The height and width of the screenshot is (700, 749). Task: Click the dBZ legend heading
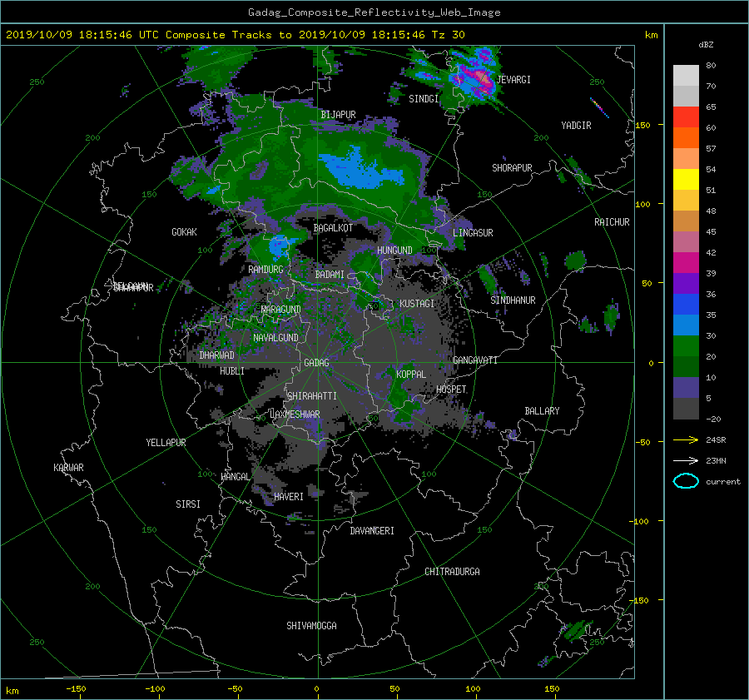click(706, 45)
